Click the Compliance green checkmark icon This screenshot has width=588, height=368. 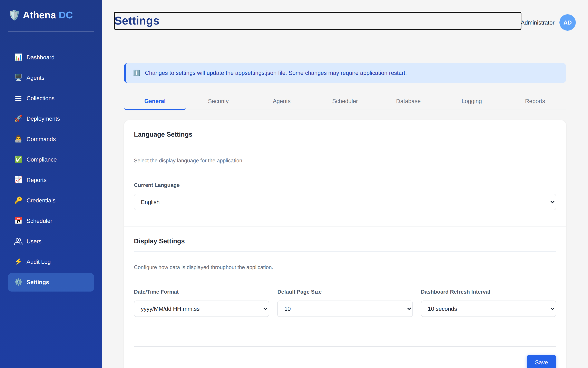pyautogui.click(x=18, y=159)
